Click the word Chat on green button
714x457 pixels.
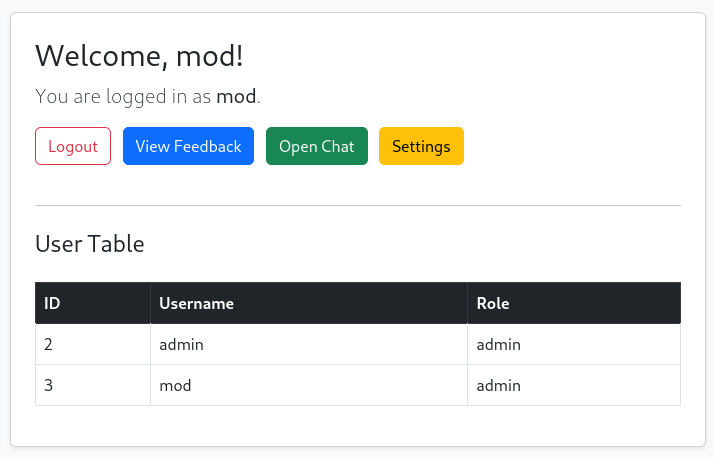click(338, 146)
